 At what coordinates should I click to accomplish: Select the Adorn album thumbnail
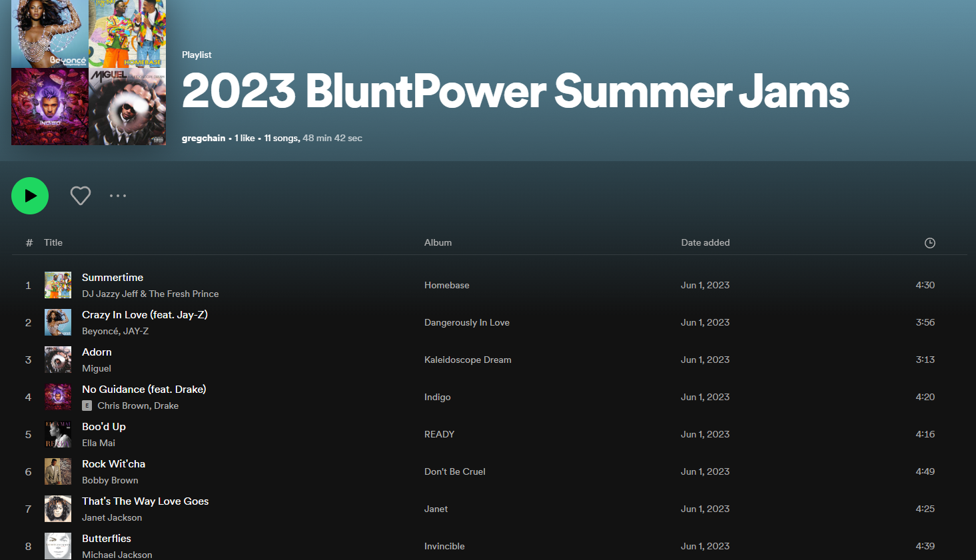pos(58,360)
